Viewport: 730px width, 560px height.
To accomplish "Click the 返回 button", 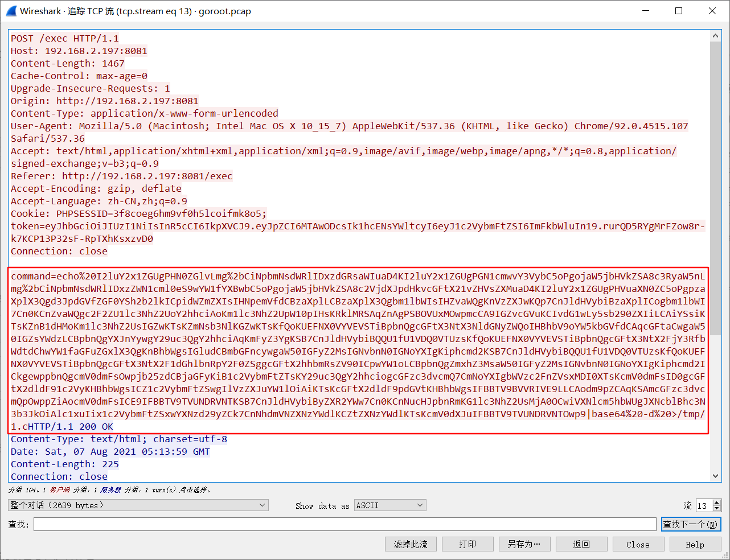I will tap(581, 545).
